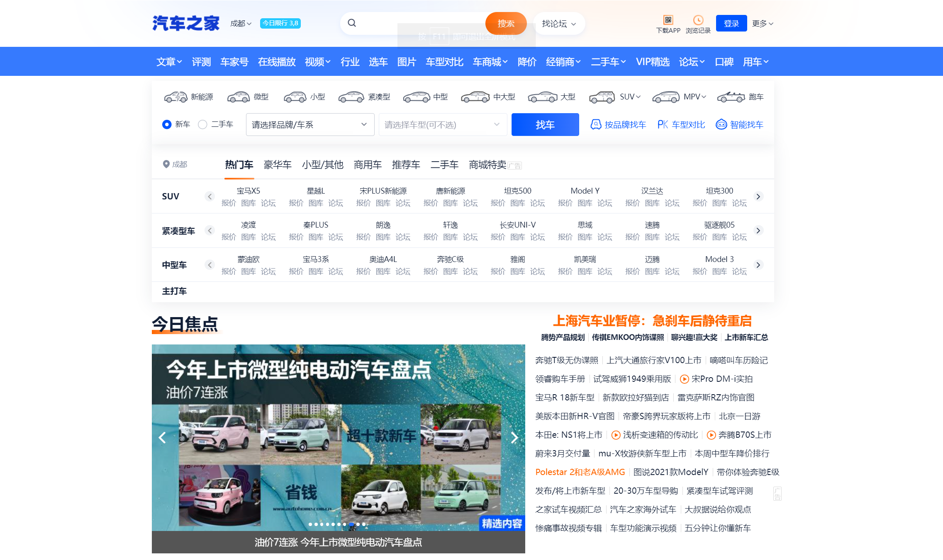Switch to the 商城特卖 tab

(487, 165)
